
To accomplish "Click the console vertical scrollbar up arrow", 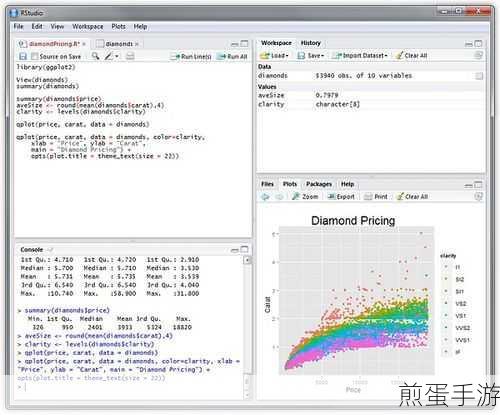I will click(x=247, y=260).
